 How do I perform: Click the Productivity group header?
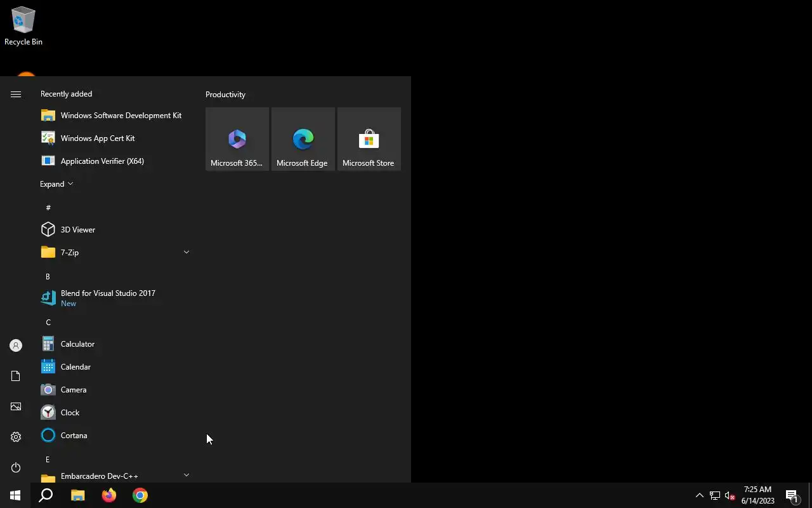coord(225,95)
